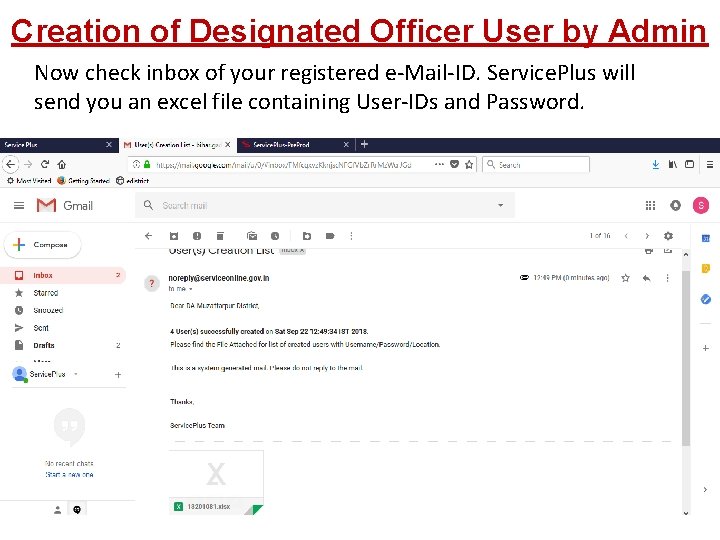Open Gmail main menu hamburger icon
Image resolution: width=720 pixels, height=540 pixels.
pyautogui.click(x=19, y=205)
